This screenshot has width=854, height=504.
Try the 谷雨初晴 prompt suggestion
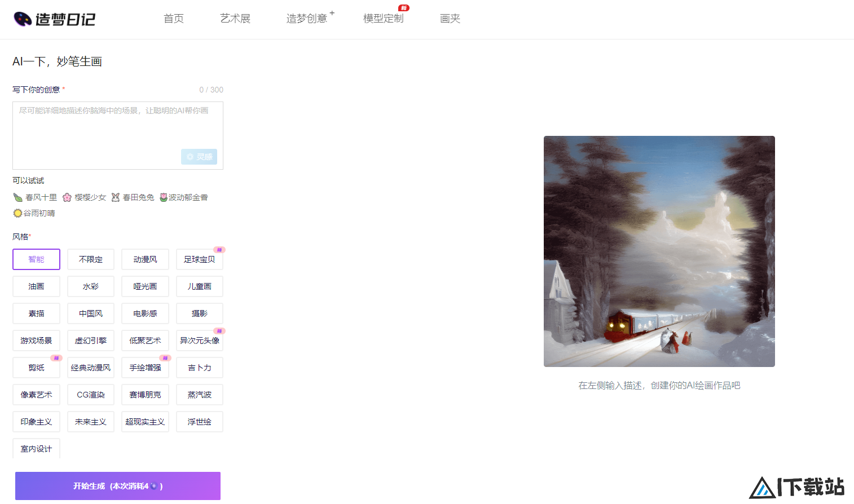(34, 213)
